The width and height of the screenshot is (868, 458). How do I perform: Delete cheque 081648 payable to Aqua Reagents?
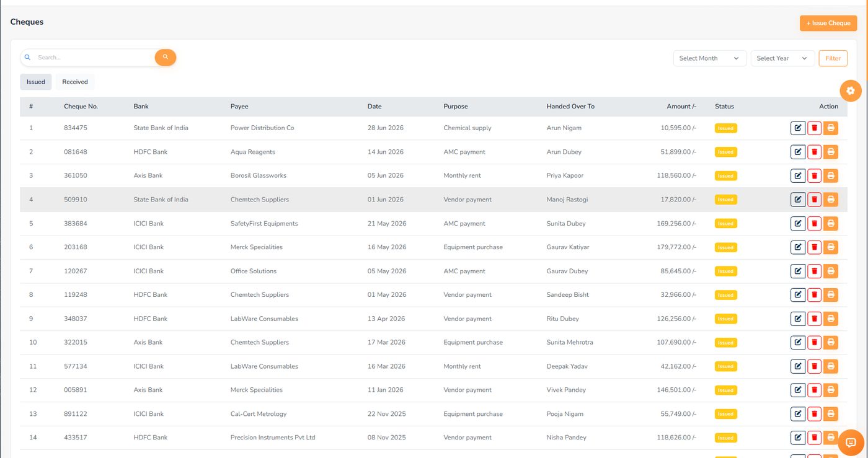pos(814,152)
